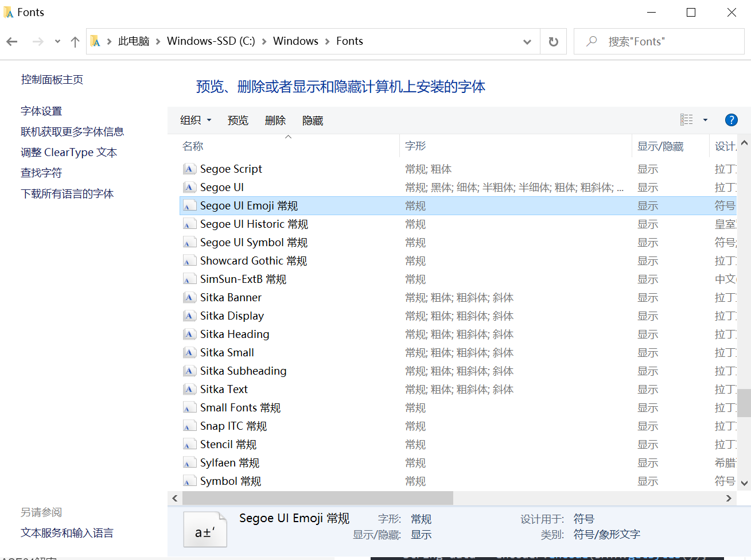Click the refresh icon beside the address bar
Image resolution: width=751 pixels, height=560 pixels.
552,41
